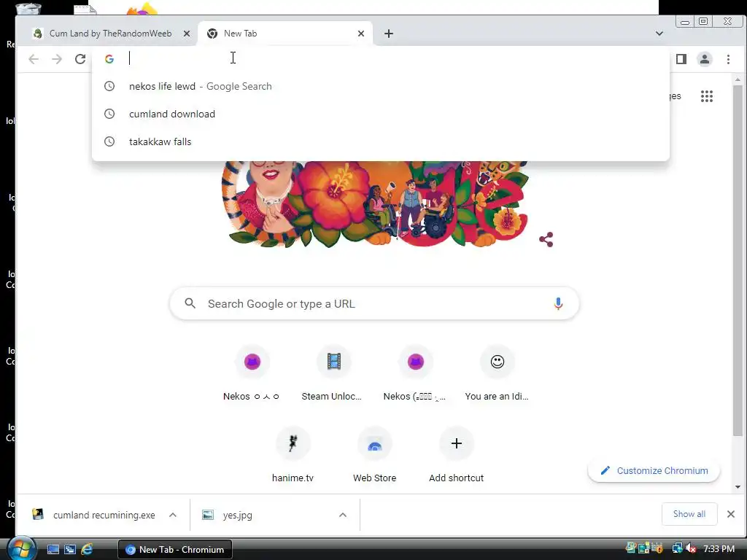Open the Google apps grid
The height and width of the screenshot is (560, 747).
point(707,96)
